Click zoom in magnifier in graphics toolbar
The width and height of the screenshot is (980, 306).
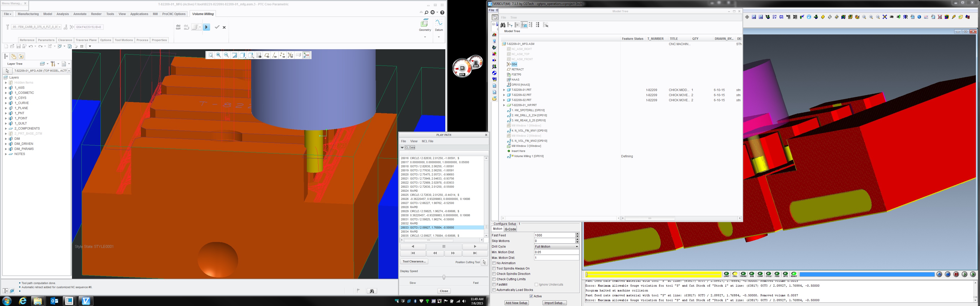[x=219, y=55]
